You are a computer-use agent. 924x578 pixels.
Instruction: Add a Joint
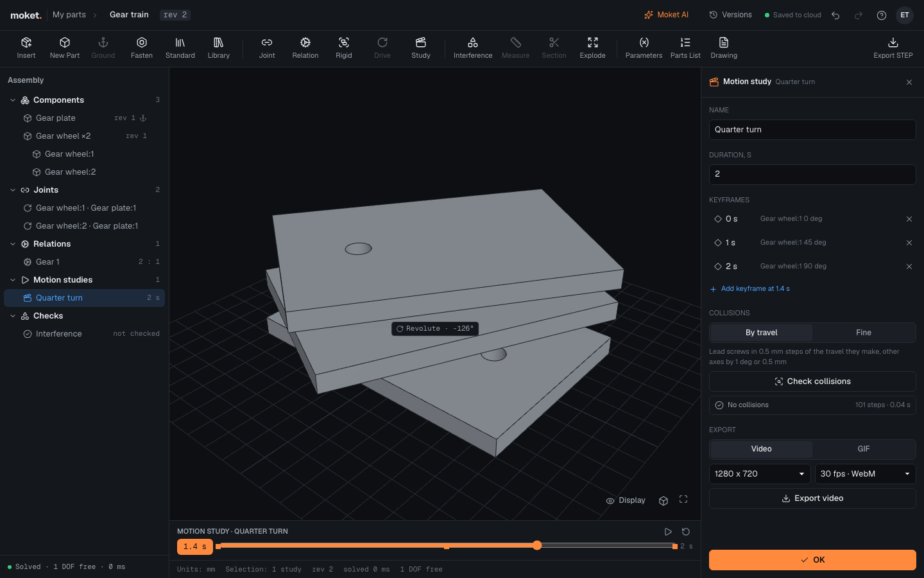tap(267, 48)
